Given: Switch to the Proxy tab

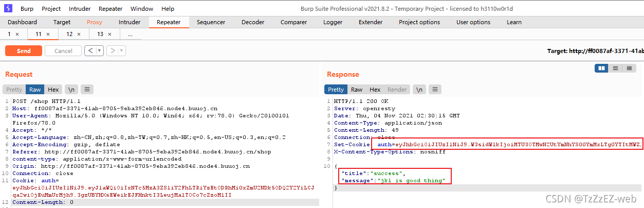Looking at the screenshot, I should coord(95,22).
